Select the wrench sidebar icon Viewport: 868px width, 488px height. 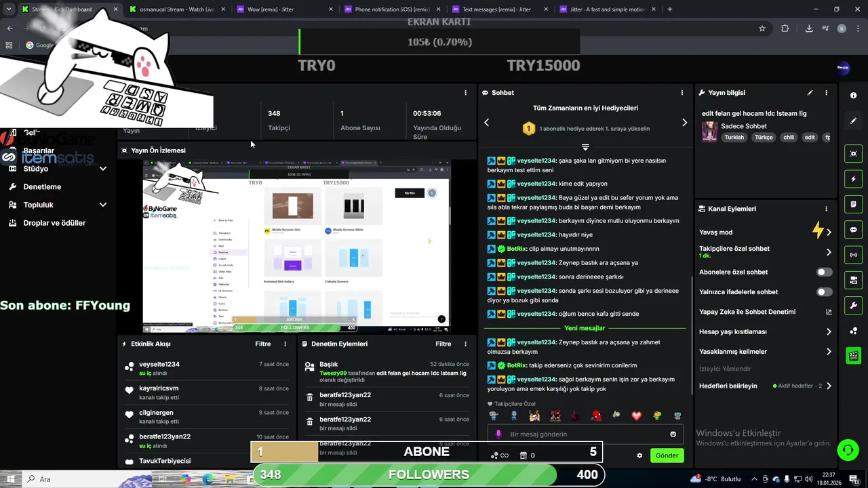point(853,305)
